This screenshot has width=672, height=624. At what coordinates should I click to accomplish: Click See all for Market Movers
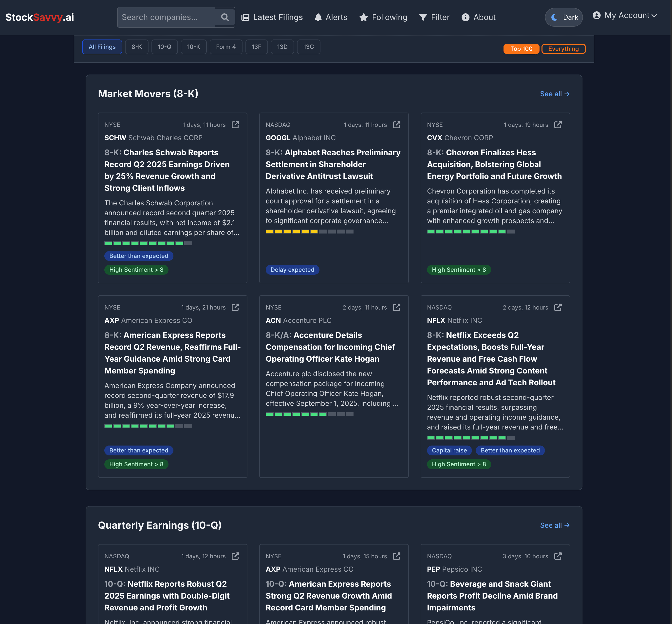tap(555, 94)
